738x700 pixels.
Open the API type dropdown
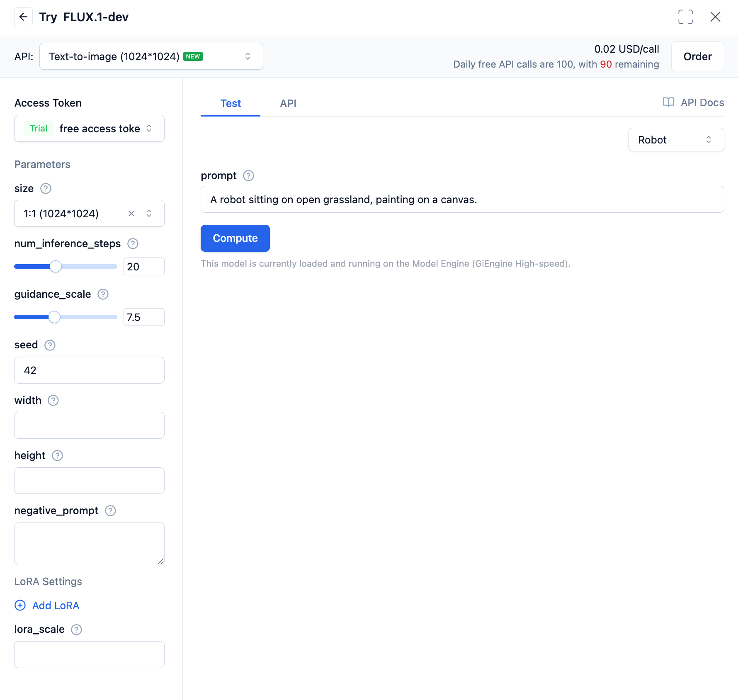click(151, 56)
